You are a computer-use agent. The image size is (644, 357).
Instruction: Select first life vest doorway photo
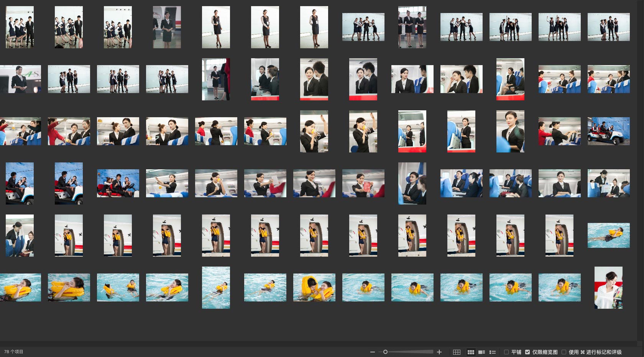coord(69,235)
